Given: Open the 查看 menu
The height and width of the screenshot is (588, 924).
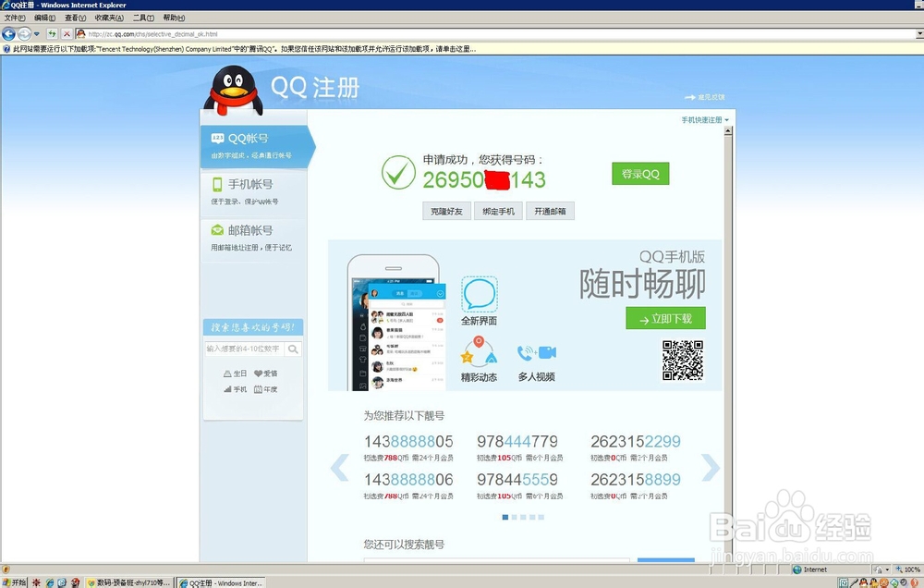Looking at the screenshot, I should pos(75,18).
